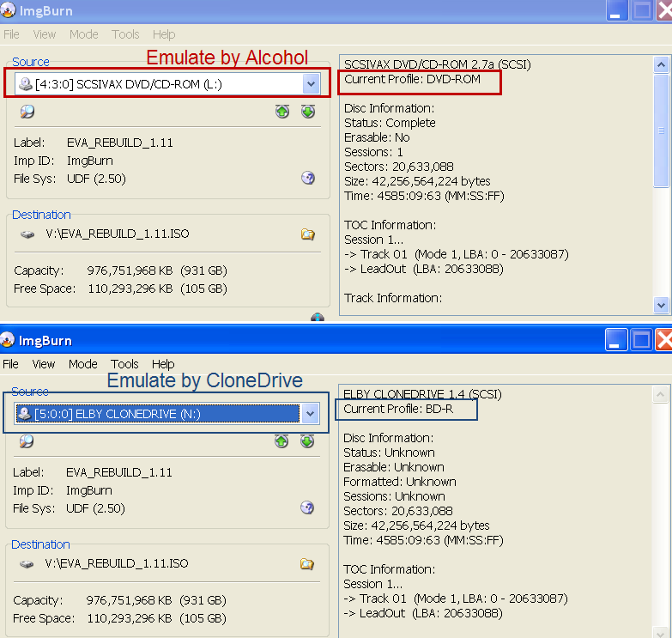Minimize the lower ImgBurn window
Screen dimensions: 672x638
[616, 340]
